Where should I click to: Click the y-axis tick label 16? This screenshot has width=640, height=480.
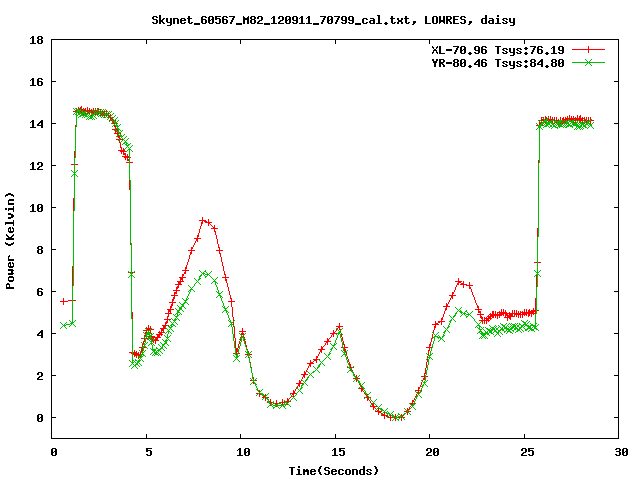pos(36,82)
